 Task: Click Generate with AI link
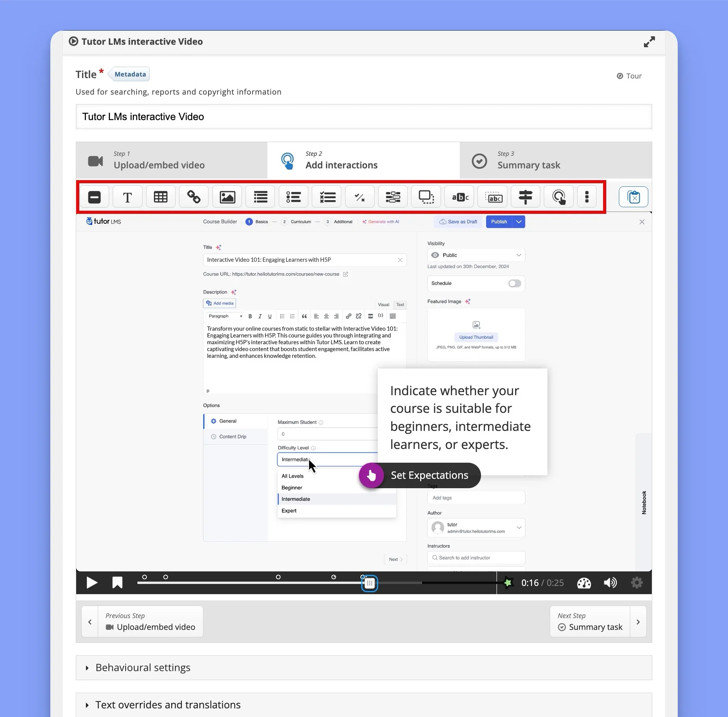(380, 222)
